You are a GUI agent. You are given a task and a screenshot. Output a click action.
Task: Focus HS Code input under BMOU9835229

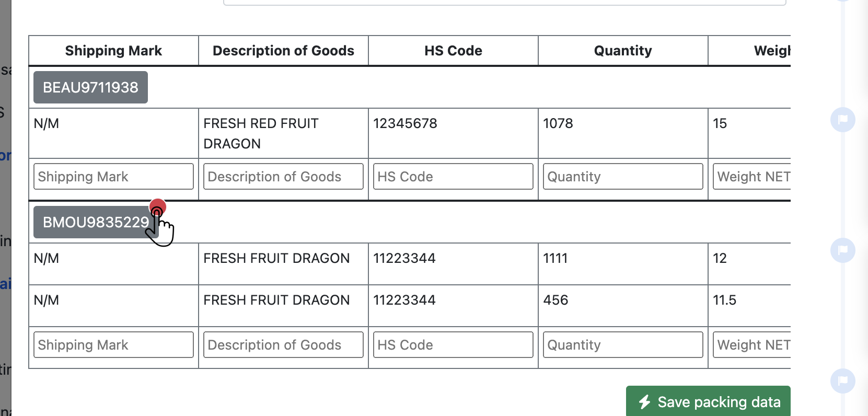point(453,345)
